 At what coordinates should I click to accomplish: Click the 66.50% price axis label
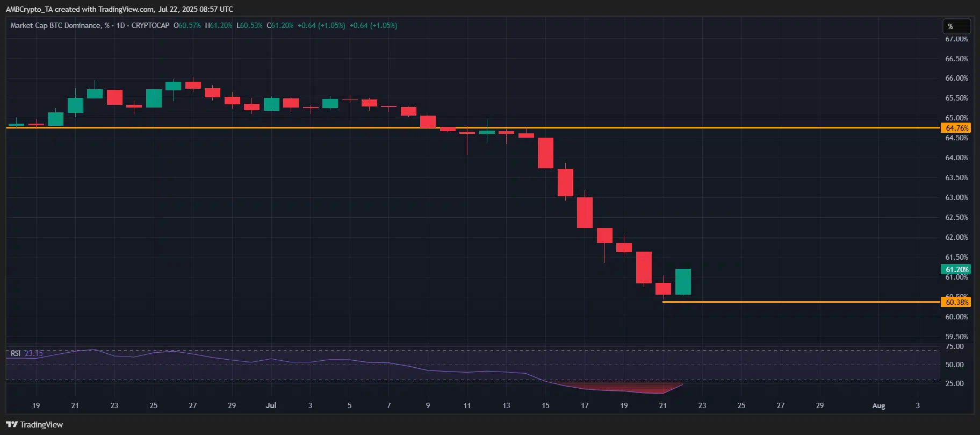point(956,59)
